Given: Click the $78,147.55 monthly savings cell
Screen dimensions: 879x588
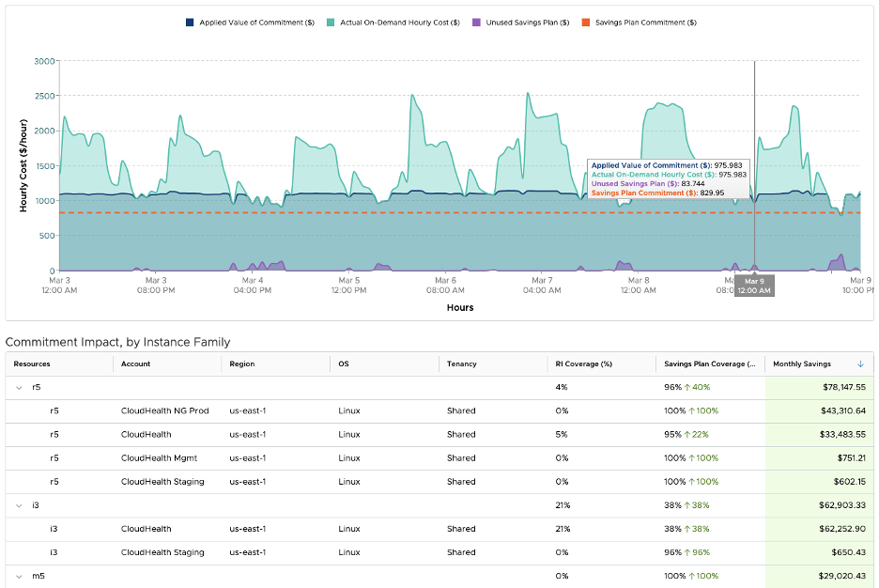Looking at the screenshot, I should pyautogui.click(x=819, y=387).
